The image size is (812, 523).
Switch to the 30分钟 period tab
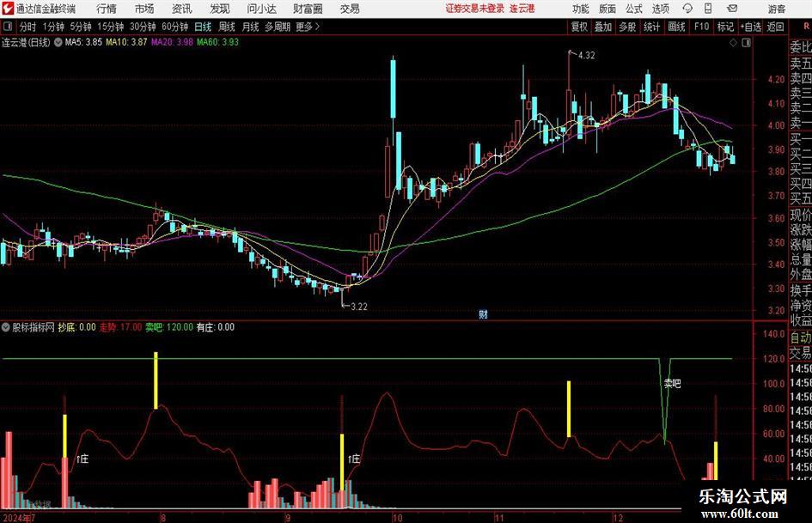(143, 27)
